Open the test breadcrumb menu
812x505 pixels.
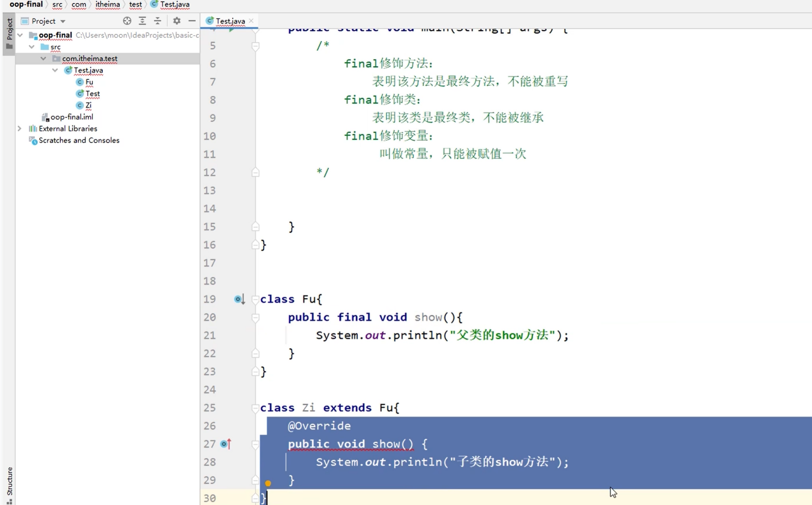point(136,5)
